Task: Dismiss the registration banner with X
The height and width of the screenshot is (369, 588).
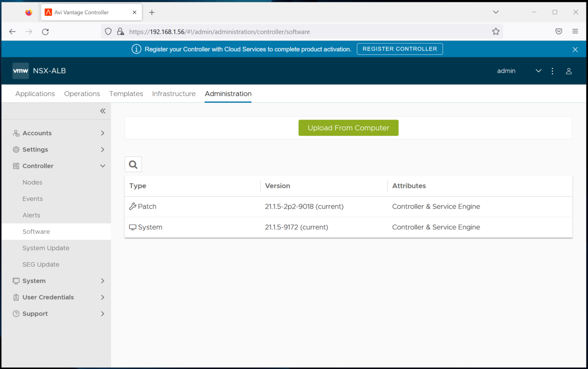Action: (x=575, y=49)
